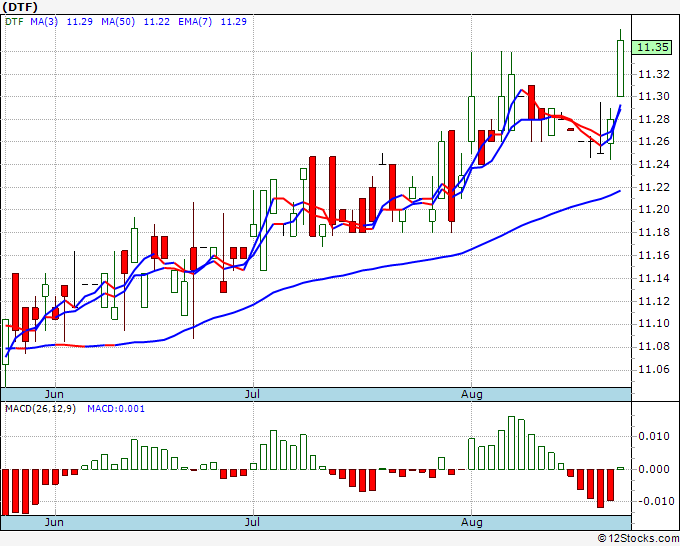
Task: Click Aug on the MACD chart axis
Action: click(471, 522)
